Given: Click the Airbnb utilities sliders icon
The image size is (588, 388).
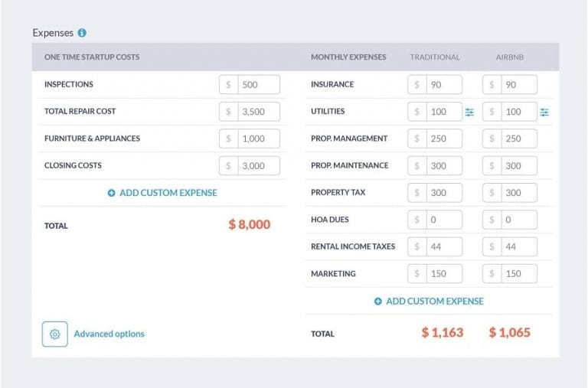Looking at the screenshot, I should click(x=544, y=112).
